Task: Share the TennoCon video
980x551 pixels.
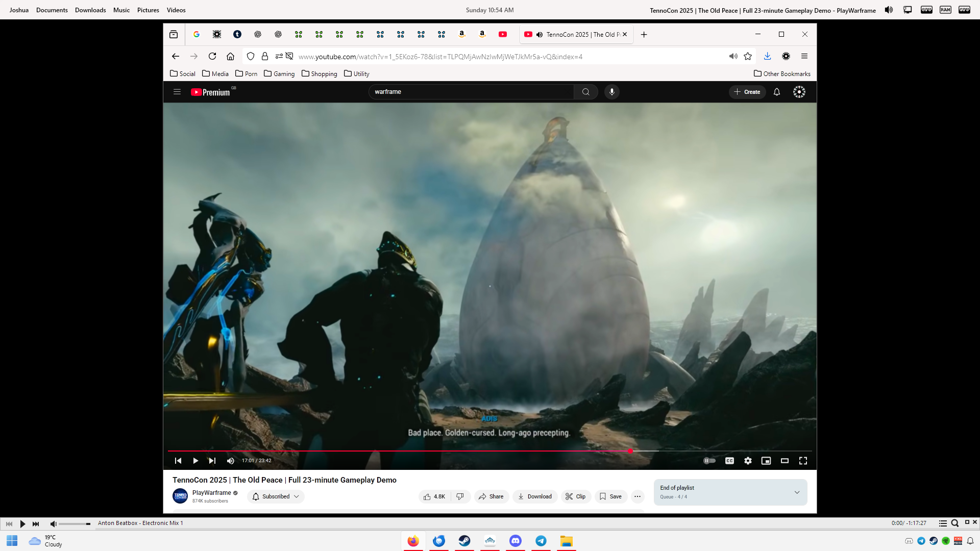Action: [x=491, y=496]
